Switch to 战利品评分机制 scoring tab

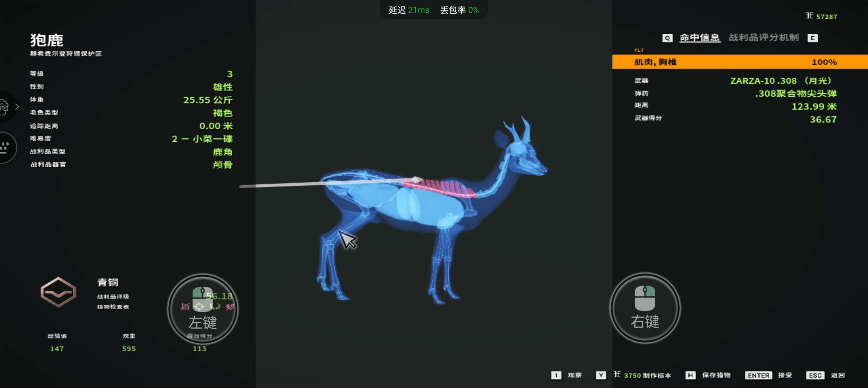coord(763,38)
